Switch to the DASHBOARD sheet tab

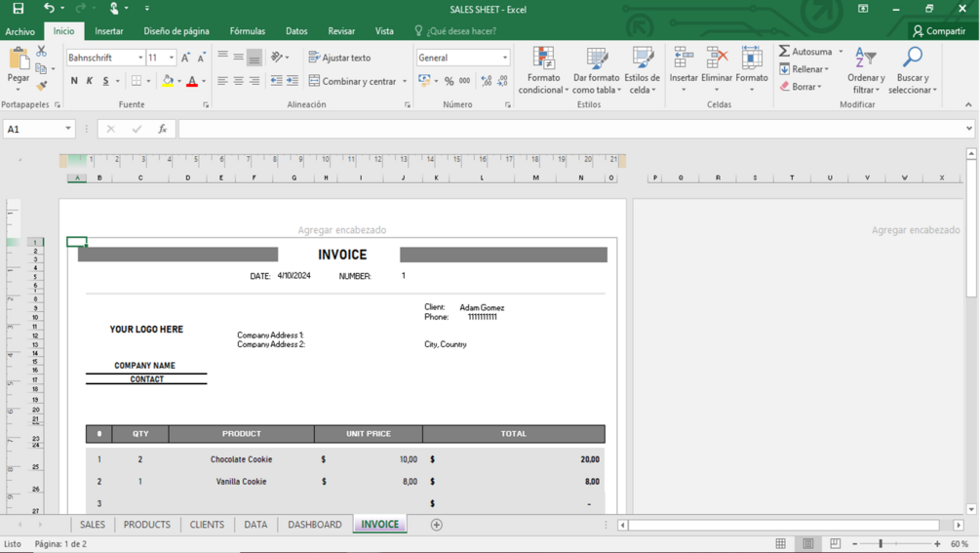[314, 525]
